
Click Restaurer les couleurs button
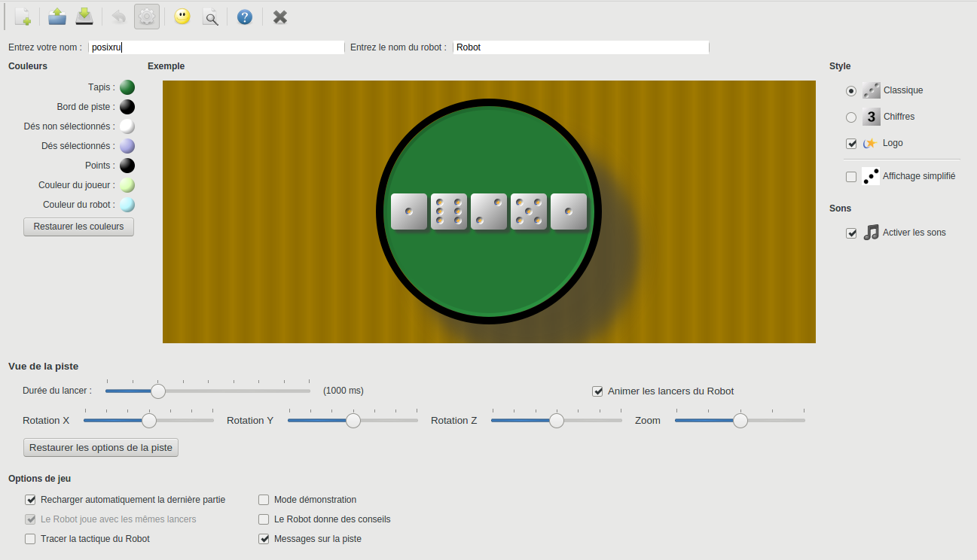78,227
